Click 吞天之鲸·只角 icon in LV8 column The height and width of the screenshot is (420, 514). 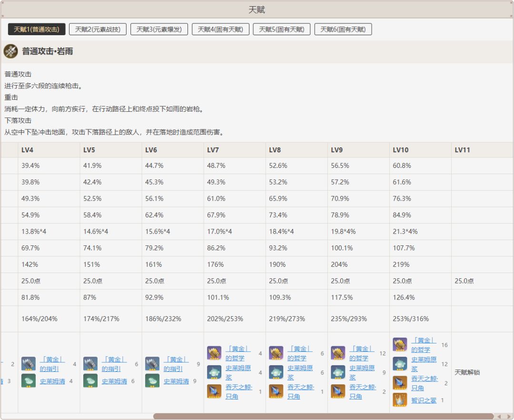[277, 391]
